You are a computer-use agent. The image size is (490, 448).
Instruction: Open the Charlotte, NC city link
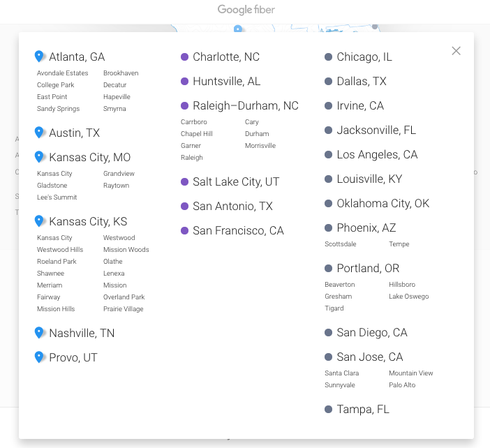click(226, 57)
